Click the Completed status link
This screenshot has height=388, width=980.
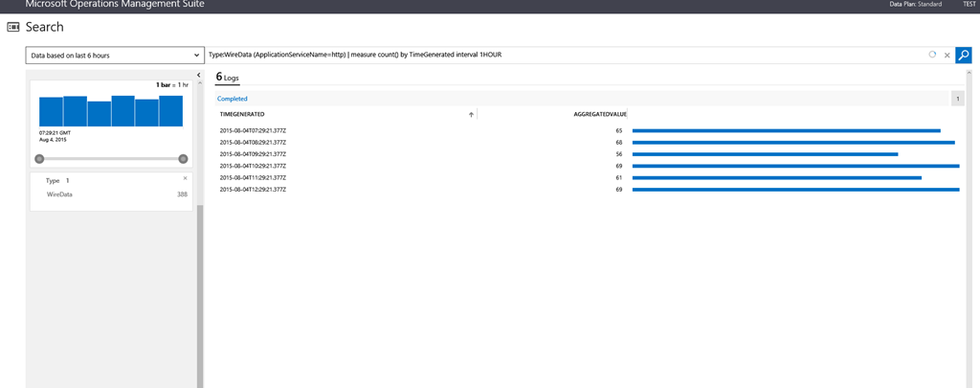233,99
